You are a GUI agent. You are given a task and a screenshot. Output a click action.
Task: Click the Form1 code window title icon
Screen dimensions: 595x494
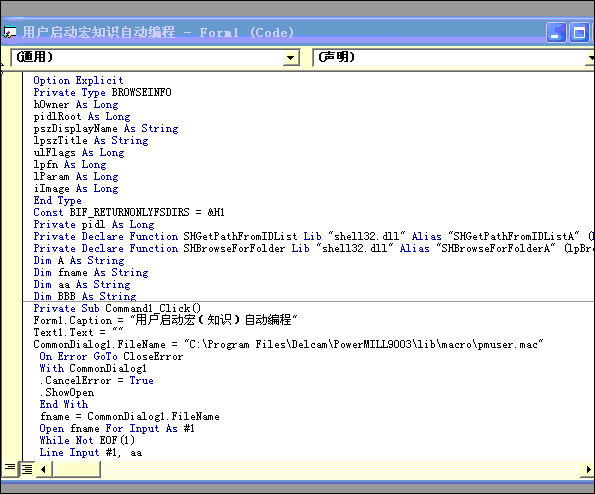(x=9, y=32)
